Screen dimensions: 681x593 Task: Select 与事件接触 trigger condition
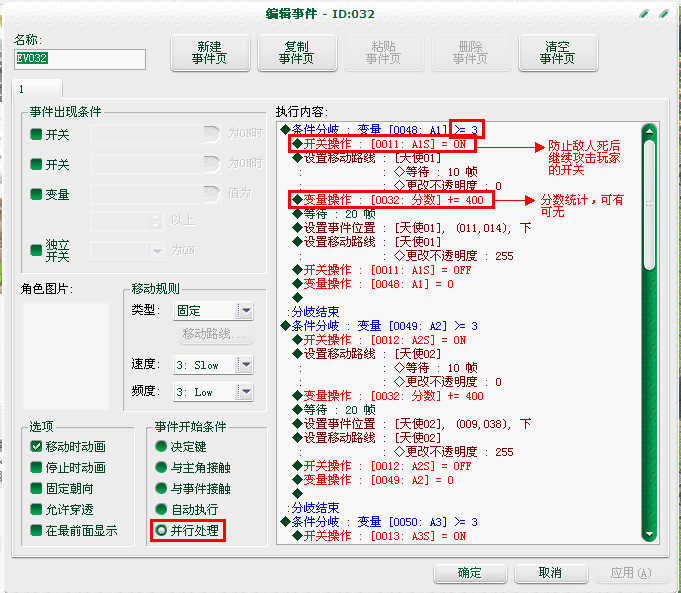[161, 488]
